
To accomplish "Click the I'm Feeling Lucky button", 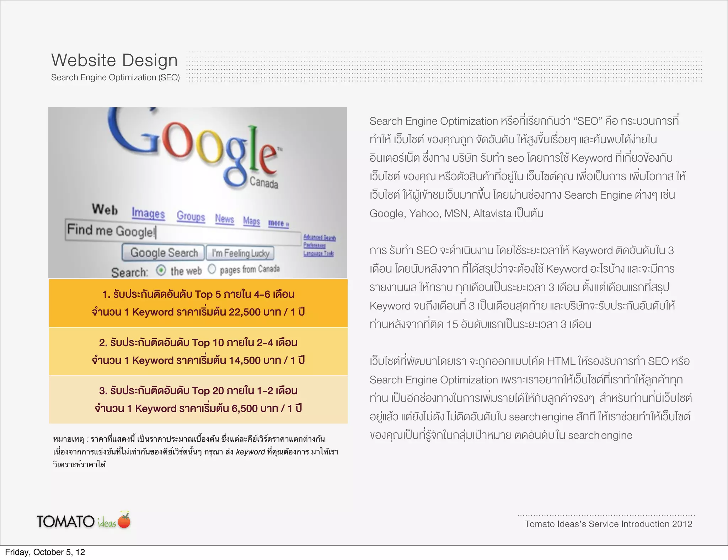I will (240, 253).
